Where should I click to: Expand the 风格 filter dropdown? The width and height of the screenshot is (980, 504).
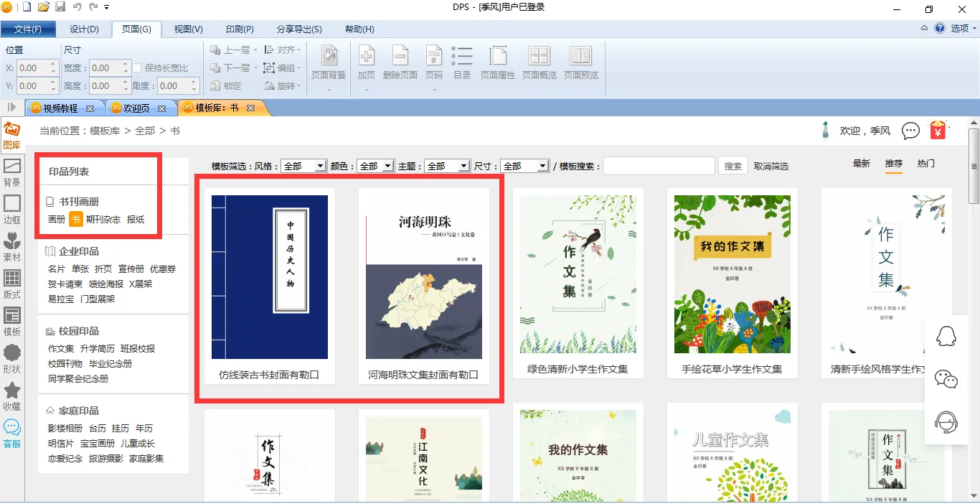click(x=304, y=166)
